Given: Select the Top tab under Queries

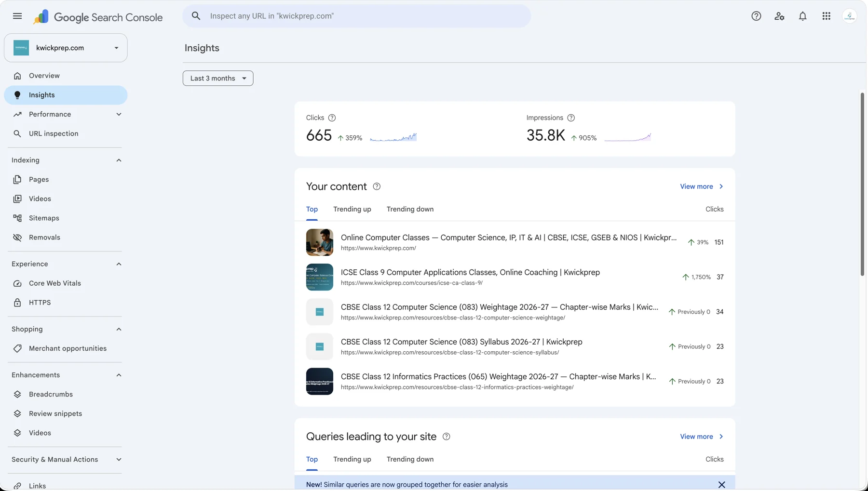Looking at the screenshot, I should (312, 459).
